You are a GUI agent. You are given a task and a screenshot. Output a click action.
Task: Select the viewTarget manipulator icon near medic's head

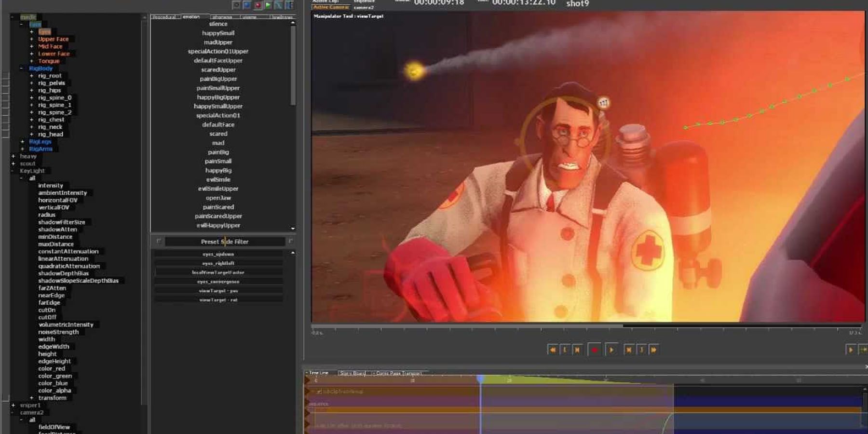click(603, 102)
